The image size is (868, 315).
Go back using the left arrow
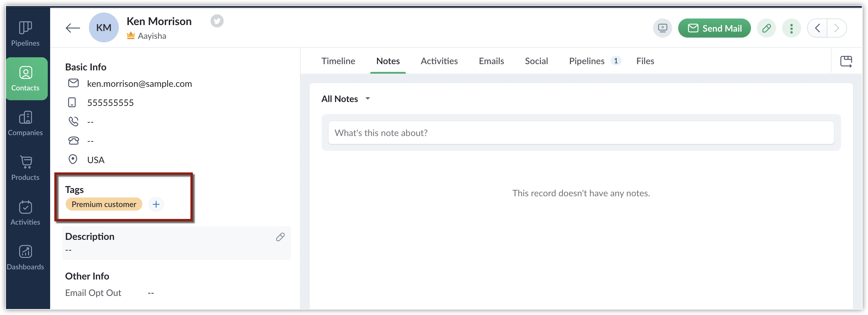coord(73,28)
